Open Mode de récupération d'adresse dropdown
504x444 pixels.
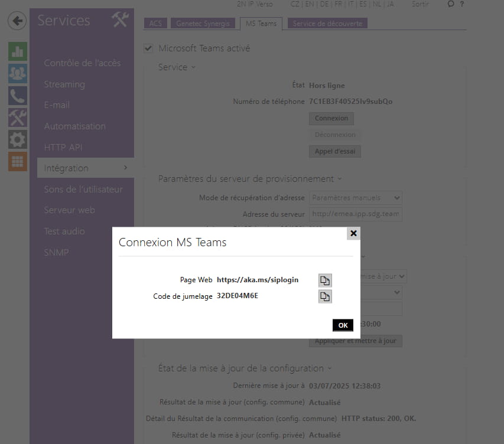[x=356, y=198]
